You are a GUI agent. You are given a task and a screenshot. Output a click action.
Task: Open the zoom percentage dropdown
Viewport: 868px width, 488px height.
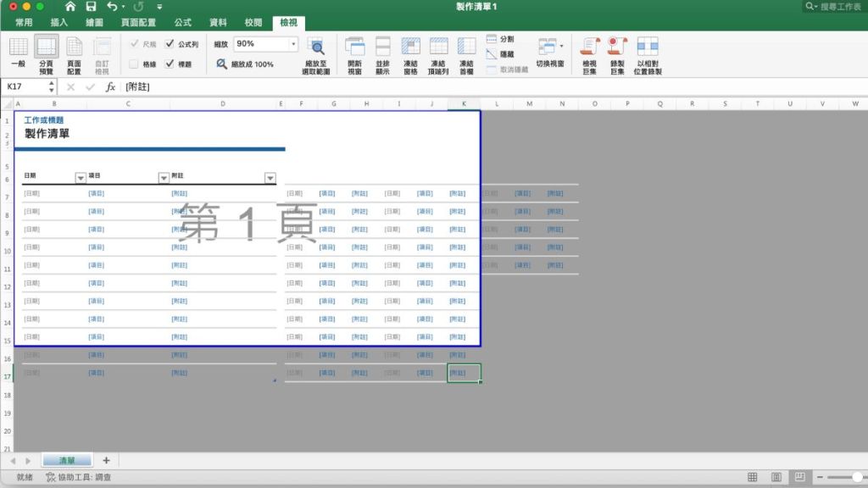pos(293,44)
